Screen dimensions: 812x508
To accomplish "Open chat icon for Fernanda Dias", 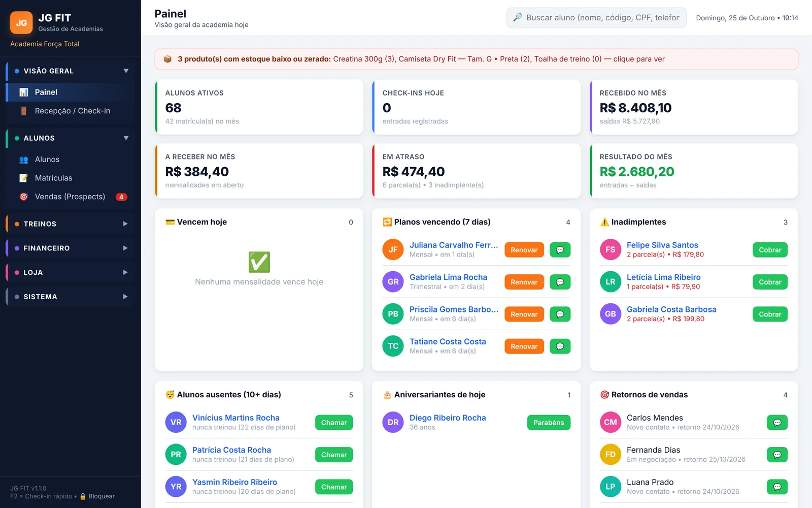I will click(777, 455).
